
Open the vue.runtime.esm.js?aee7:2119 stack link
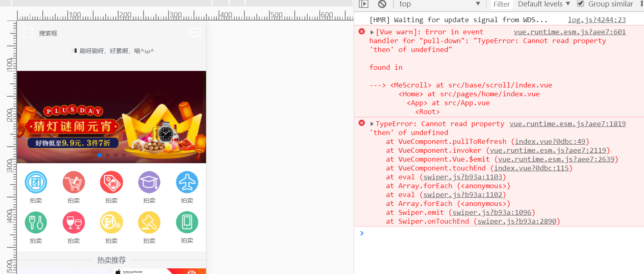pyautogui.click(x=548, y=150)
